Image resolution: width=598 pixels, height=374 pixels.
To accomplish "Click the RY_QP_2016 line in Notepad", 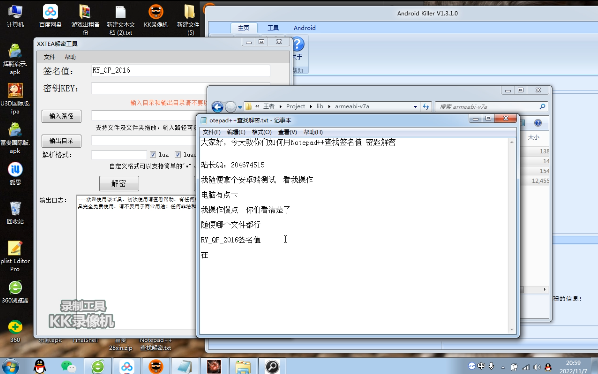I will [x=230, y=240].
